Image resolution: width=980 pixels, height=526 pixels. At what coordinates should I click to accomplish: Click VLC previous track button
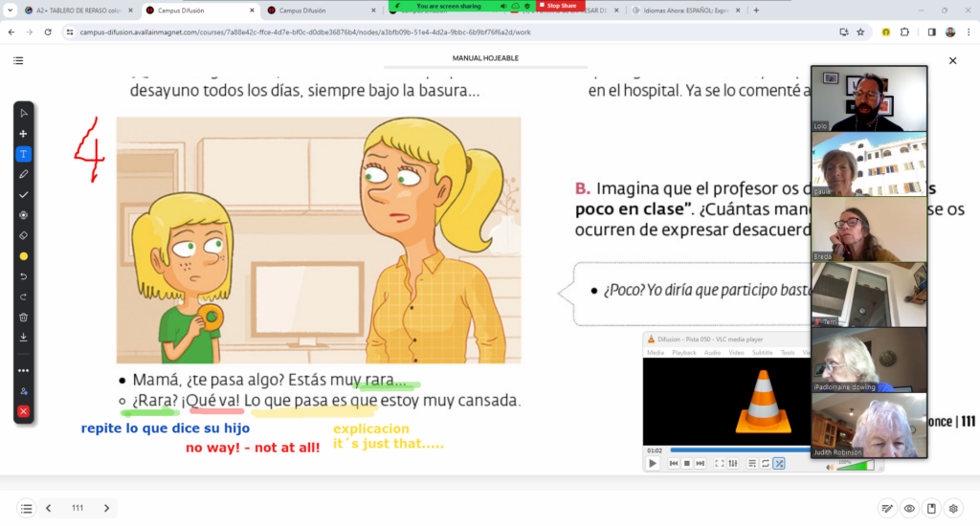point(673,464)
